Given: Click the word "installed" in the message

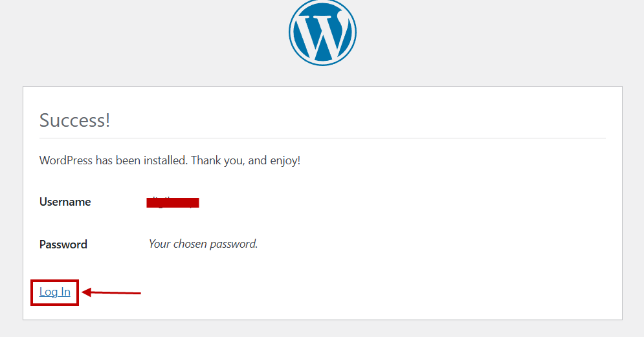Looking at the screenshot, I should click(x=166, y=160).
